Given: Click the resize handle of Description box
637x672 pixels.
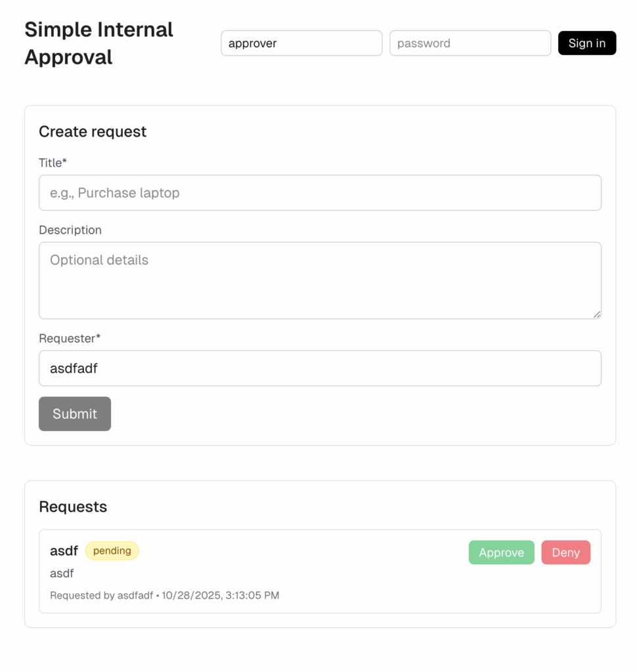Looking at the screenshot, I should coord(597,314).
